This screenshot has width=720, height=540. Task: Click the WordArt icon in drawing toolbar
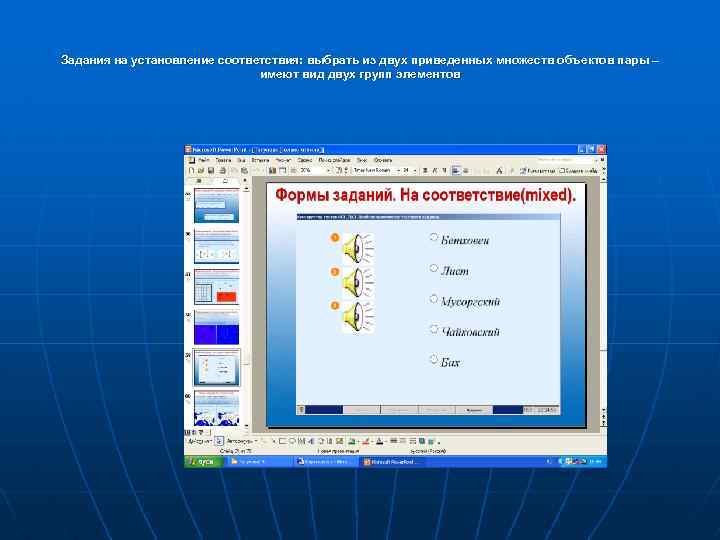coord(311,441)
